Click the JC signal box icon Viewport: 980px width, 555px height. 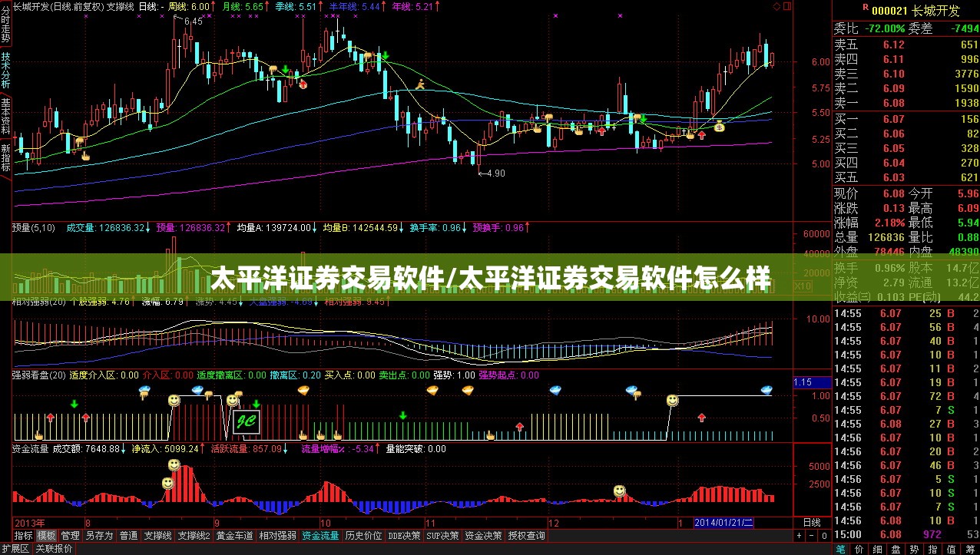point(247,421)
